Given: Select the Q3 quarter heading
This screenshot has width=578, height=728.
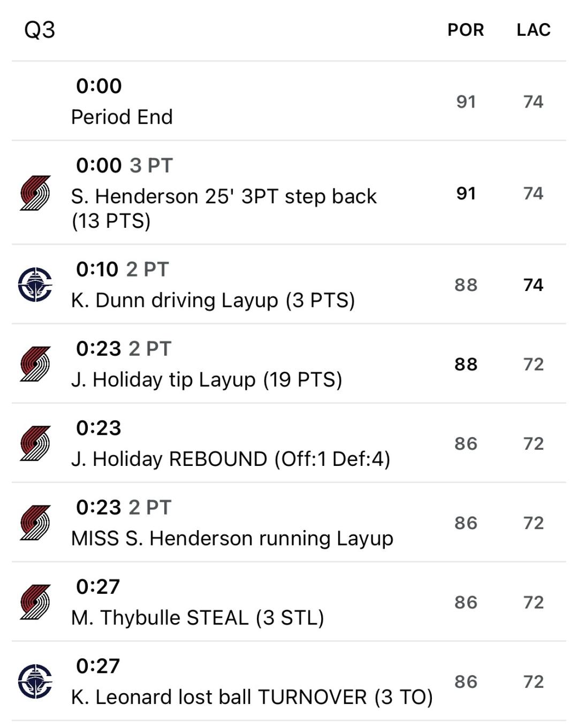Looking at the screenshot, I should (x=40, y=30).
